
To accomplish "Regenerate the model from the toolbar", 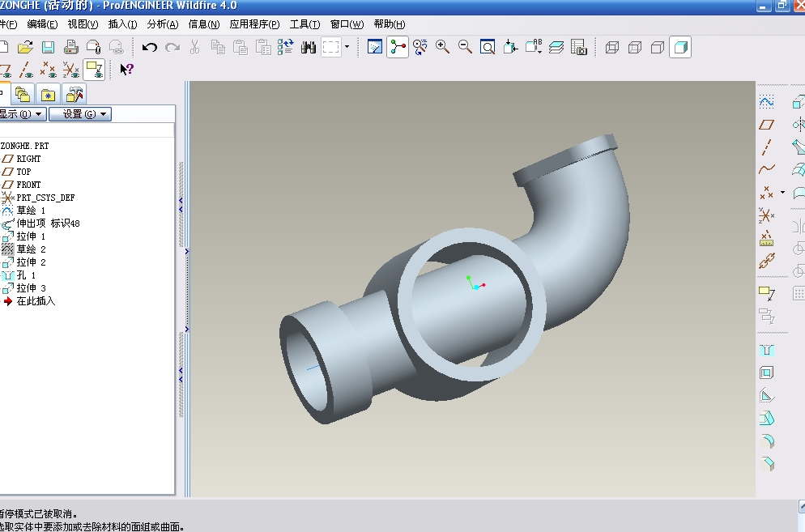I will 285,47.
